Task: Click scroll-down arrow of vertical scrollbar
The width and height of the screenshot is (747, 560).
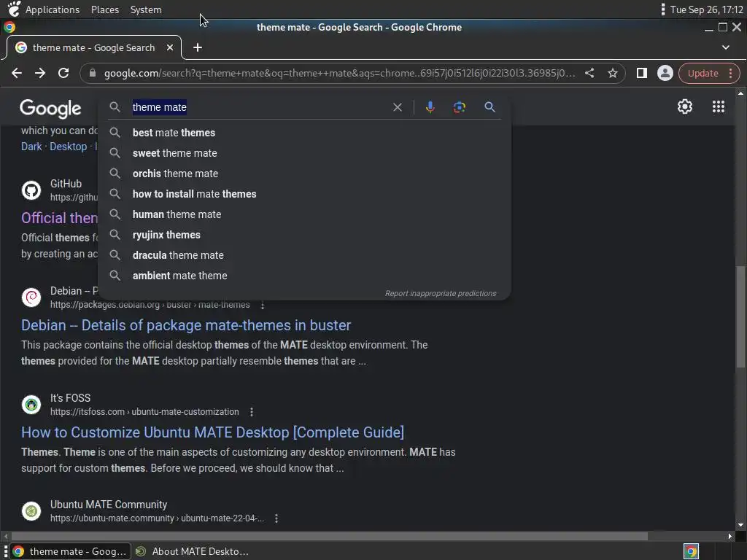Action: click(740, 525)
